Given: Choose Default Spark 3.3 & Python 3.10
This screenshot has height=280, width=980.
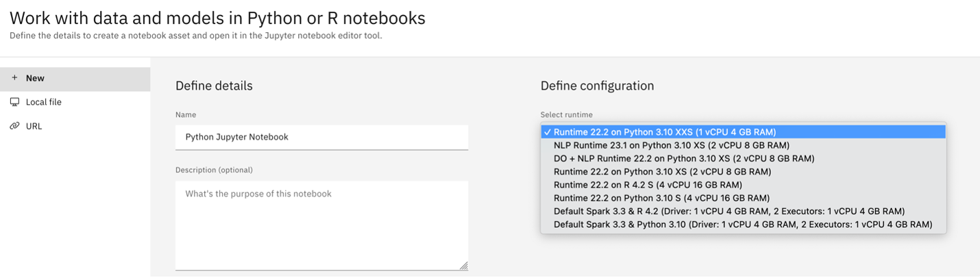Looking at the screenshot, I should [742, 225].
